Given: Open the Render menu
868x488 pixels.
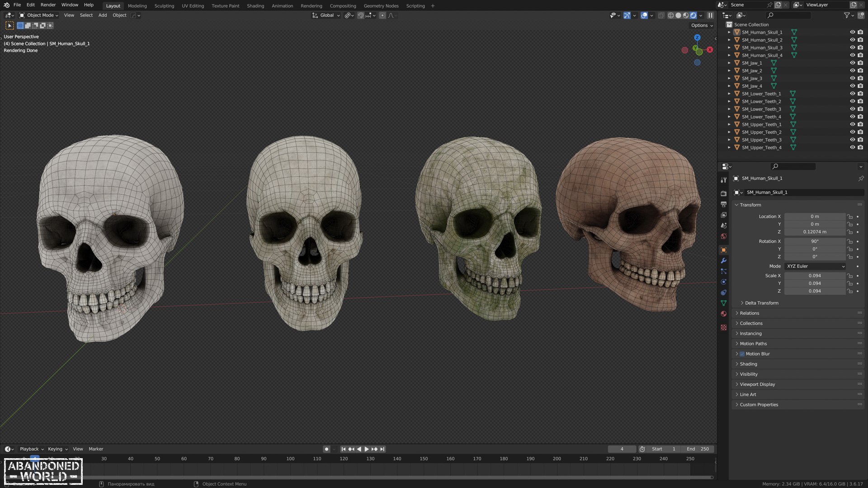Looking at the screenshot, I should pos(48,5).
